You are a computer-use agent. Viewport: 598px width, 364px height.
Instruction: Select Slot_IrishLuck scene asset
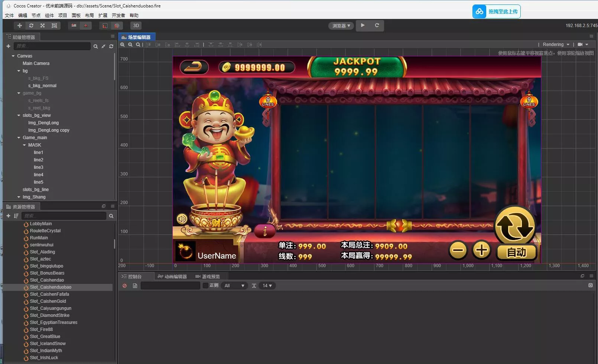(44, 358)
